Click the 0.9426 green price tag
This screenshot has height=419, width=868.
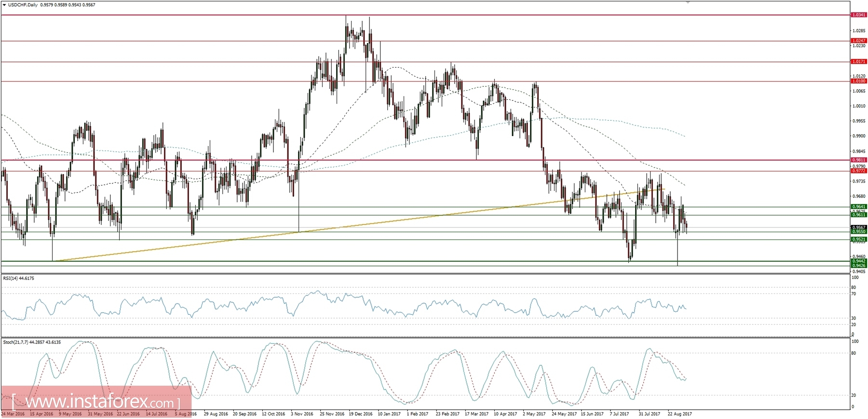point(859,265)
